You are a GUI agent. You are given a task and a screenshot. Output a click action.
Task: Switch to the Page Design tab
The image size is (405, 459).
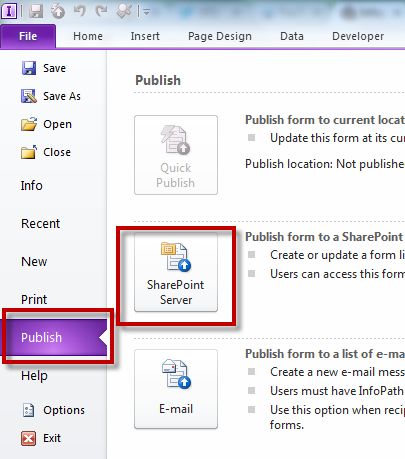(x=220, y=36)
